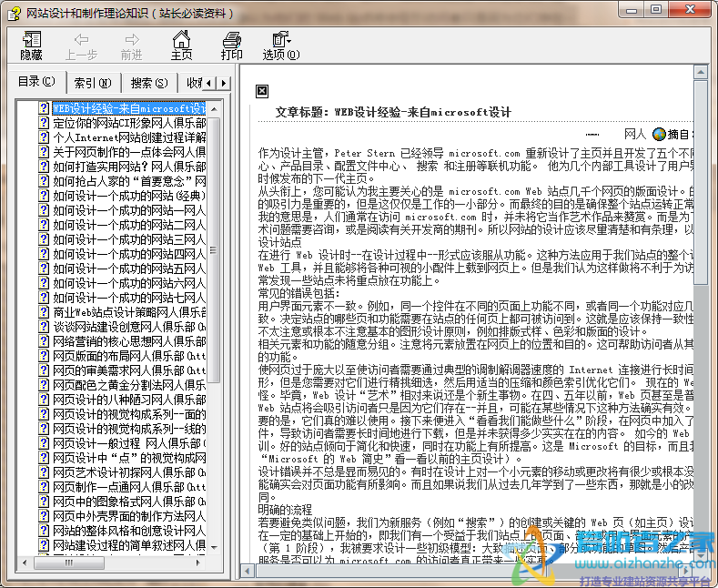The height and width of the screenshot is (588, 718).
Task: Click help icon beside 网站建设过程的简单叙述
Action: tap(44, 545)
